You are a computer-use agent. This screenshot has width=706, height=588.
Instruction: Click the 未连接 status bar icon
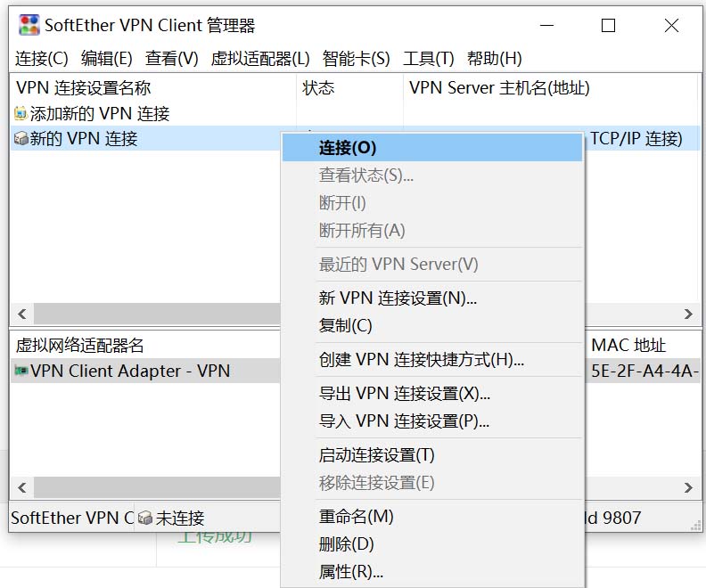pyautogui.click(x=145, y=518)
